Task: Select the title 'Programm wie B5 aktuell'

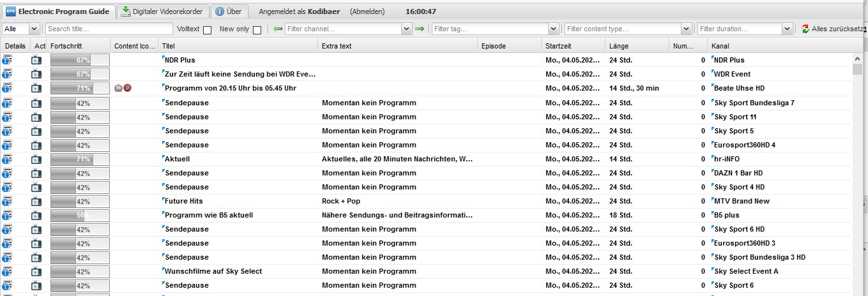Action: (x=209, y=215)
